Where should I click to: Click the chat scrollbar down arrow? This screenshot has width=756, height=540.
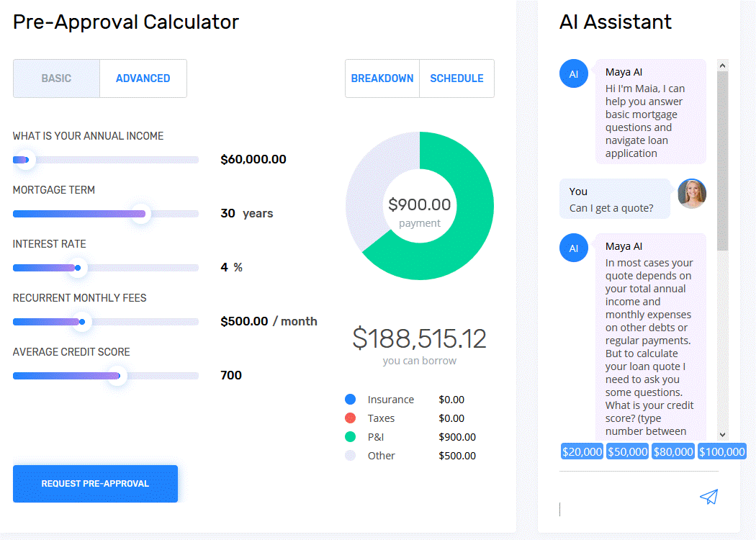pyautogui.click(x=722, y=434)
